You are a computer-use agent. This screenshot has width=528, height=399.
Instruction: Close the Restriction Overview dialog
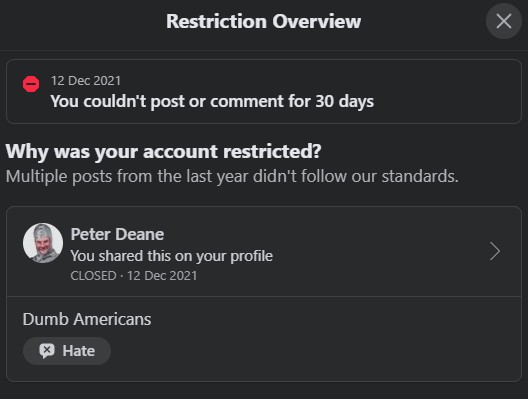point(504,21)
